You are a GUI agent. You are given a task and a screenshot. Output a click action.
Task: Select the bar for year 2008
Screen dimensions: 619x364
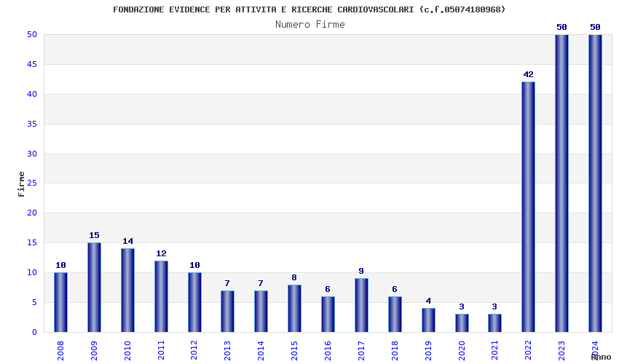pyautogui.click(x=60, y=302)
